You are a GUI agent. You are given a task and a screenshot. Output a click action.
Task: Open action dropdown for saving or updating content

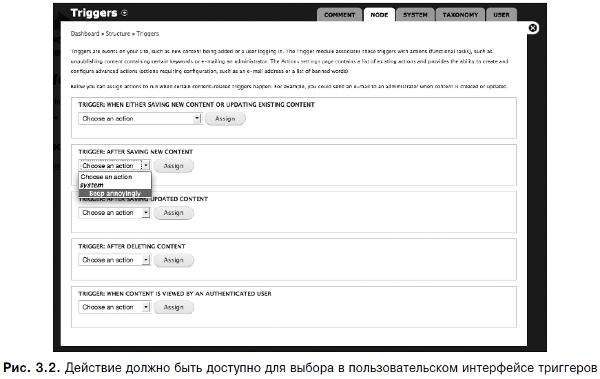pyautogui.click(x=140, y=119)
